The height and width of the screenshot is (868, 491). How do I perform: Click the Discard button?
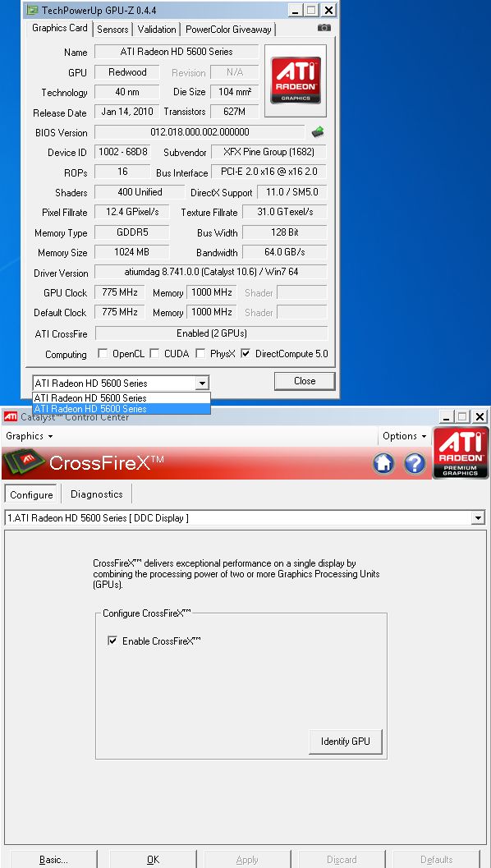tap(342, 859)
